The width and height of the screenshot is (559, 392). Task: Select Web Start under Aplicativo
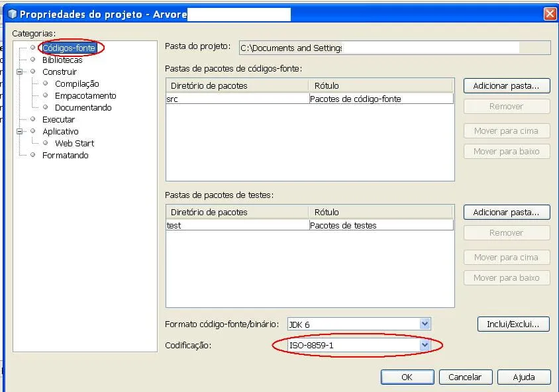(x=74, y=143)
